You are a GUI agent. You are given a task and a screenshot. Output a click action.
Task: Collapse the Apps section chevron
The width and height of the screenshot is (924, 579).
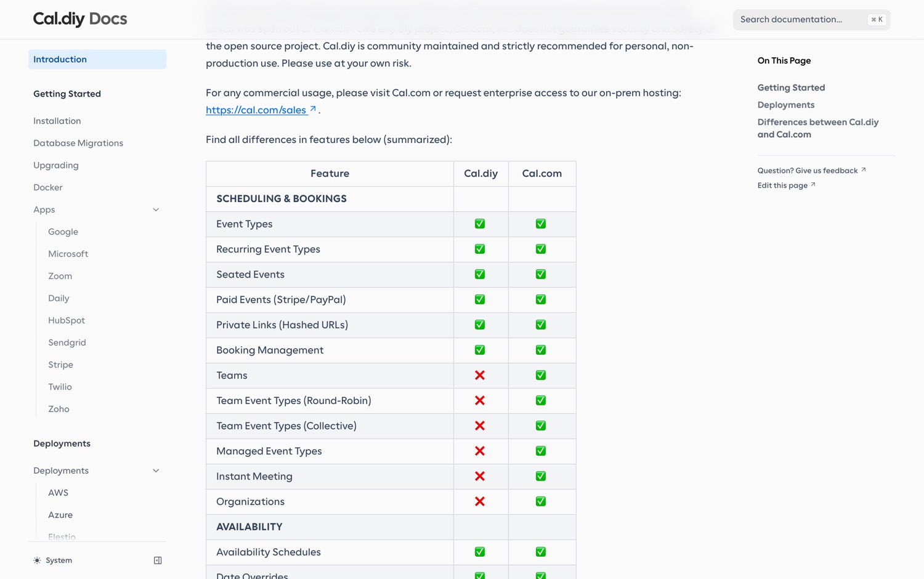point(156,210)
